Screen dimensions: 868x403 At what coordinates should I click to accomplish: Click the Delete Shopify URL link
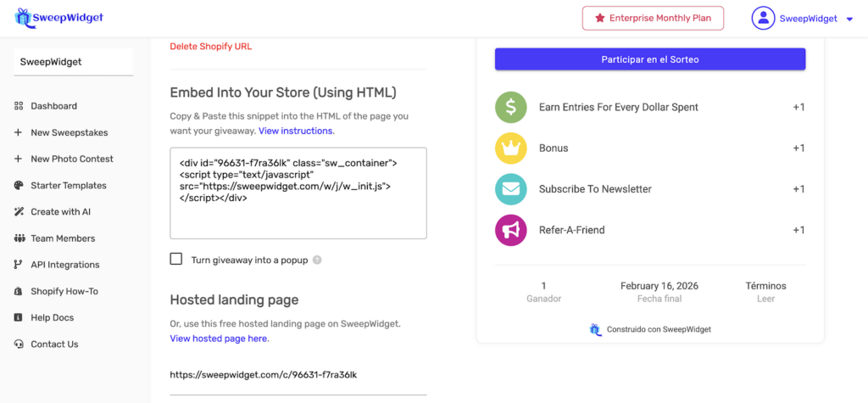point(210,46)
